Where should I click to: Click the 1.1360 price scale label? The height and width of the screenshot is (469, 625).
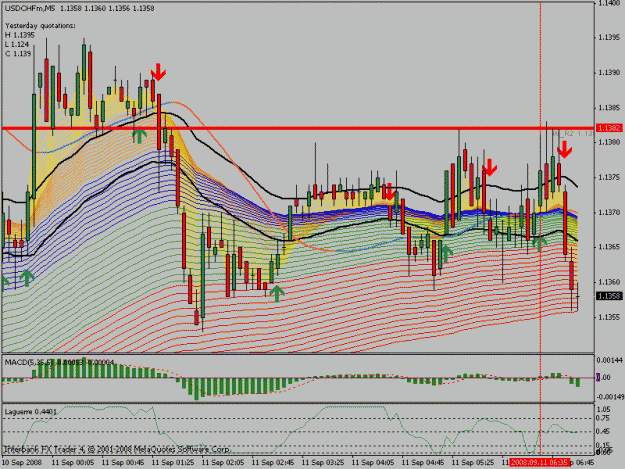pos(609,282)
